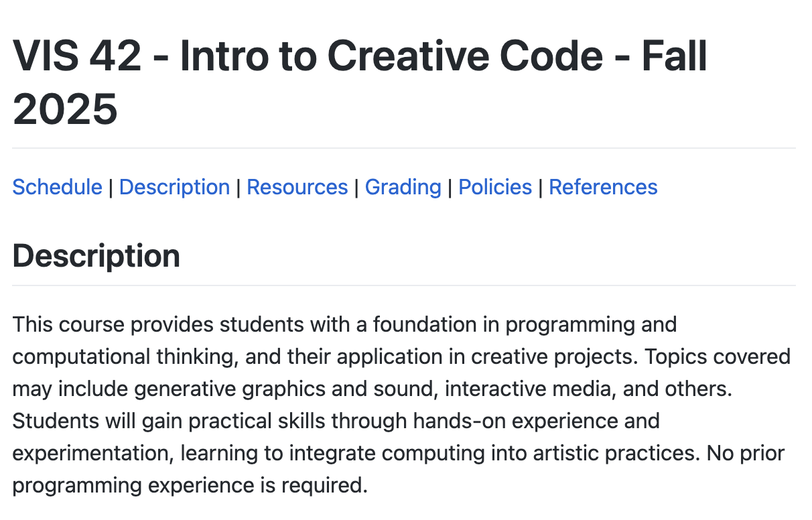This screenshot has height=520, width=812.
Task: Open the Policies link
Action: tap(495, 187)
